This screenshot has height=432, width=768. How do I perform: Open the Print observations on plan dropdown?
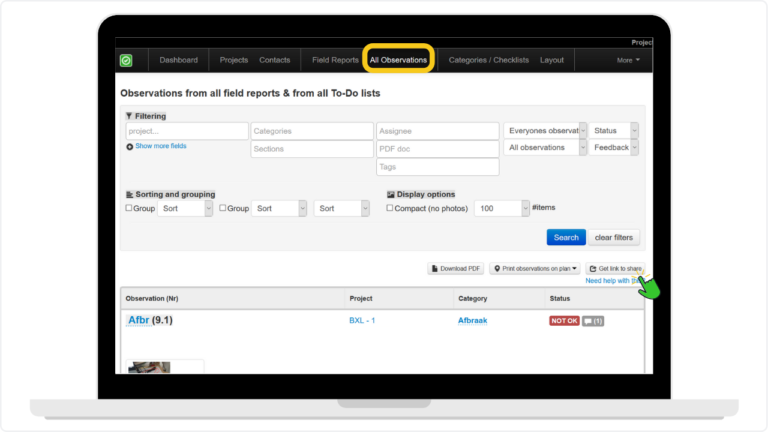(534, 269)
